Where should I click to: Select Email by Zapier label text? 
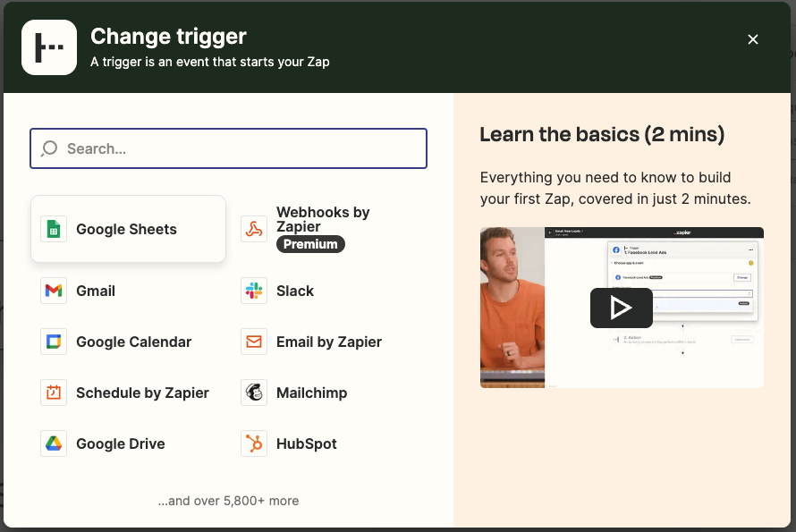(x=329, y=342)
